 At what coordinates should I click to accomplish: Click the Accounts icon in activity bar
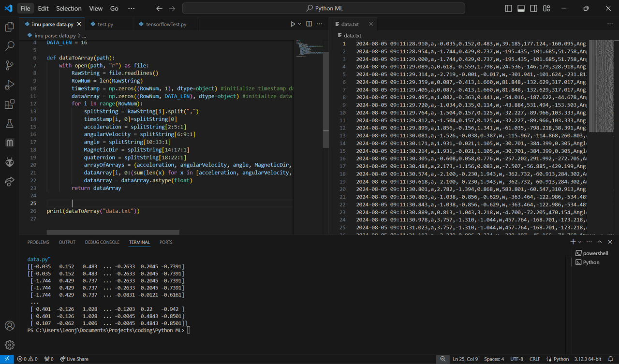click(9, 326)
